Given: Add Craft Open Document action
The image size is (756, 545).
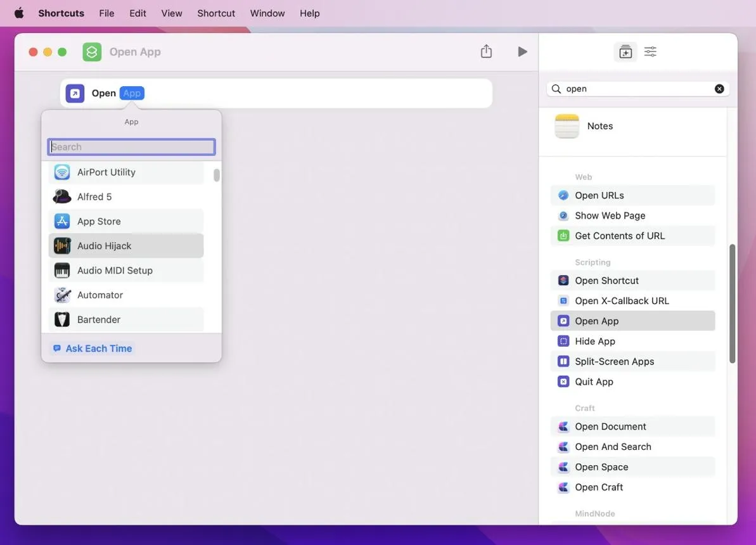Looking at the screenshot, I should 632,427.
